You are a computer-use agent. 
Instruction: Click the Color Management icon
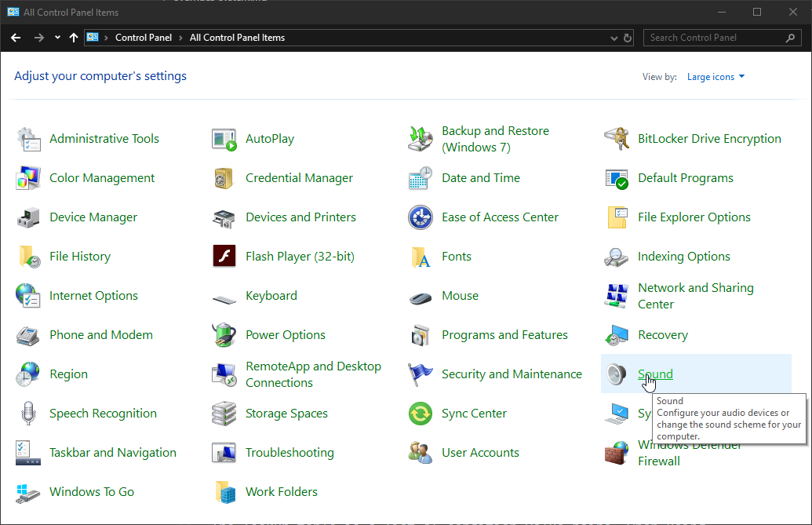[28, 178]
